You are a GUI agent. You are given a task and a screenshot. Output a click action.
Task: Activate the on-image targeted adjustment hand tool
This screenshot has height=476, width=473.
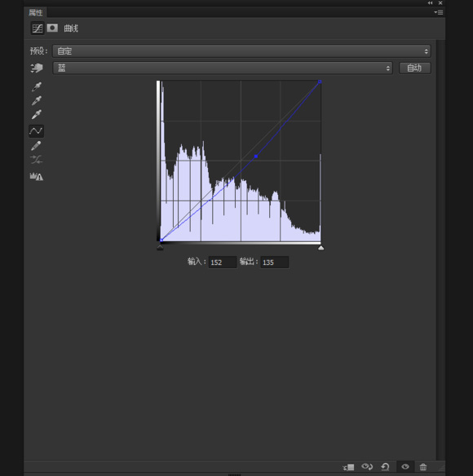pyautogui.click(x=37, y=68)
